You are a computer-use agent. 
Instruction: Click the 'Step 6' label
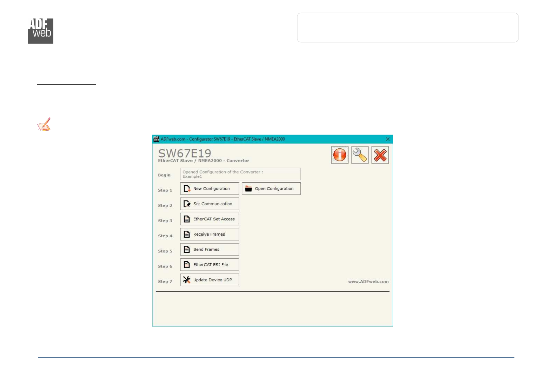pos(165,266)
